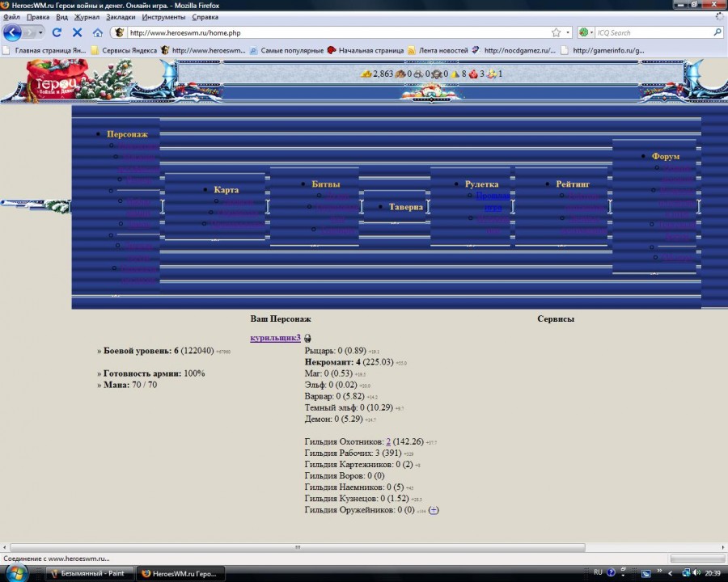
Task: Click the RU language indicator
Action: click(x=598, y=572)
